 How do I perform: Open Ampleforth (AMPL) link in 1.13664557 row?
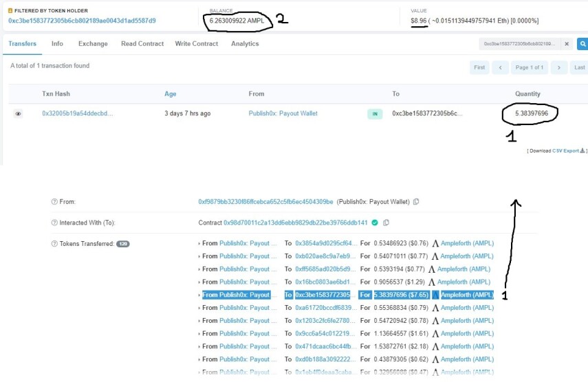pos(467,333)
